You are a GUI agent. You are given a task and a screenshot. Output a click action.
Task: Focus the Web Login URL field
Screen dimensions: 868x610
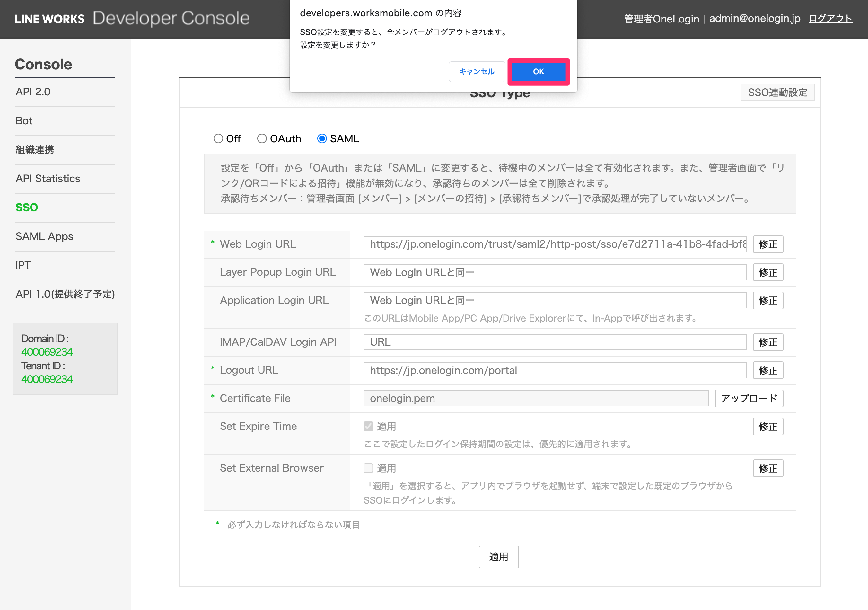[555, 244]
